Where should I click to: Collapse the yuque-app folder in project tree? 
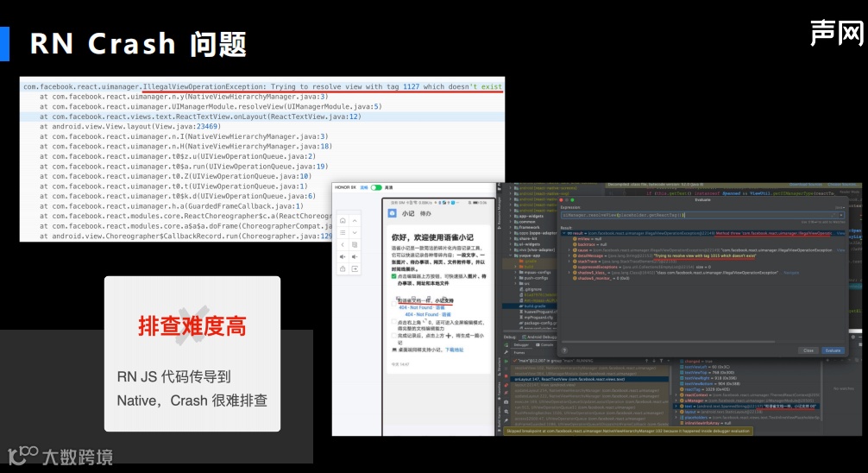pyautogui.click(x=511, y=255)
